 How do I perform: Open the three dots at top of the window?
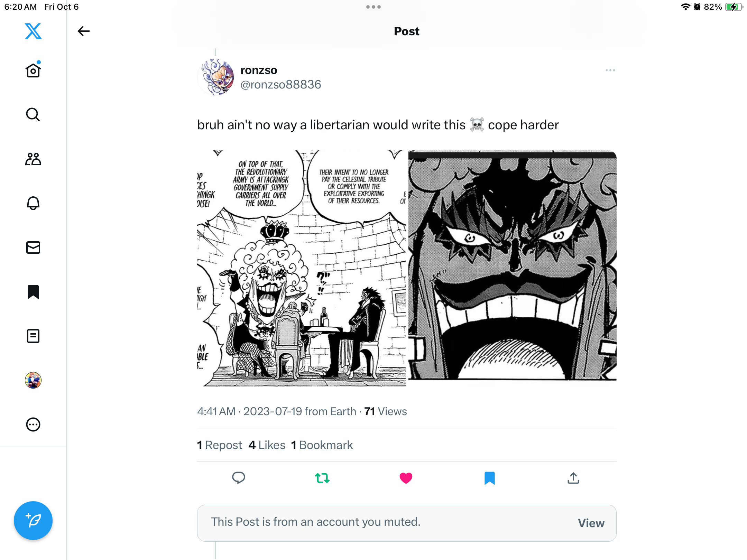[373, 7]
